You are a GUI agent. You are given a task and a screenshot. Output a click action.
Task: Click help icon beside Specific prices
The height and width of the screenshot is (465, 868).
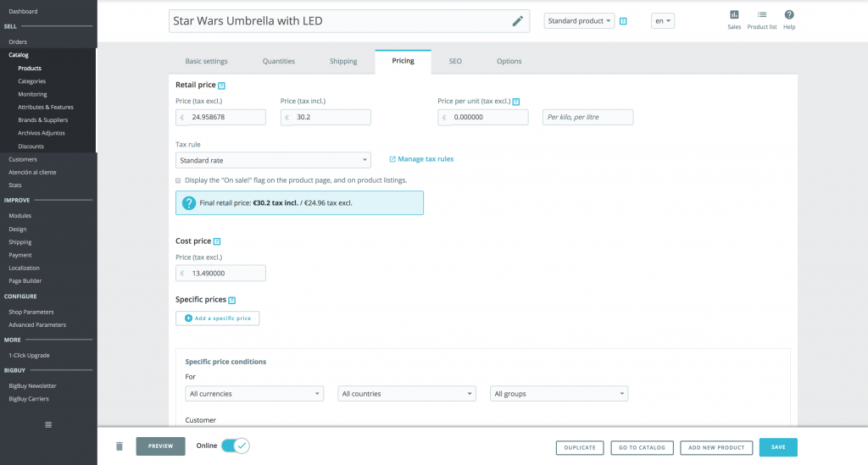click(232, 300)
